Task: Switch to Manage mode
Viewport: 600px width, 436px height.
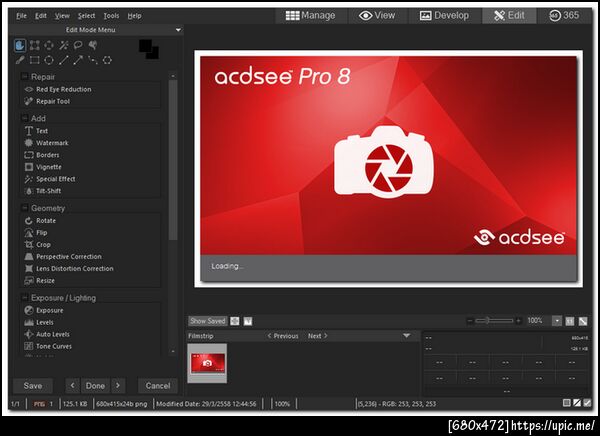Action: pos(310,16)
